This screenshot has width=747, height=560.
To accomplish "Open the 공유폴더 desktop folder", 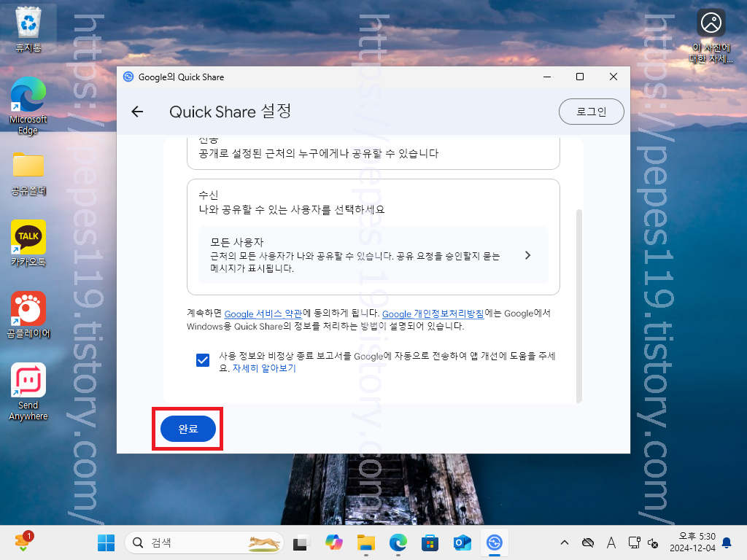I will pos(28,174).
